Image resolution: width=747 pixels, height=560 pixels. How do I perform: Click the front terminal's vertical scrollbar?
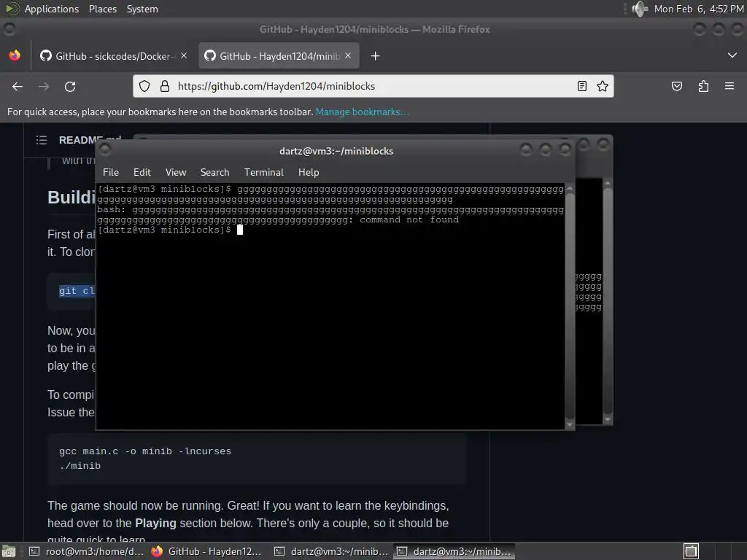coord(569,306)
